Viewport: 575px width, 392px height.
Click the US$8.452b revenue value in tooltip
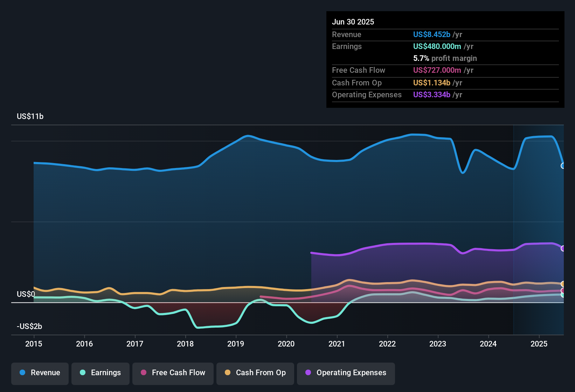tap(431, 34)
